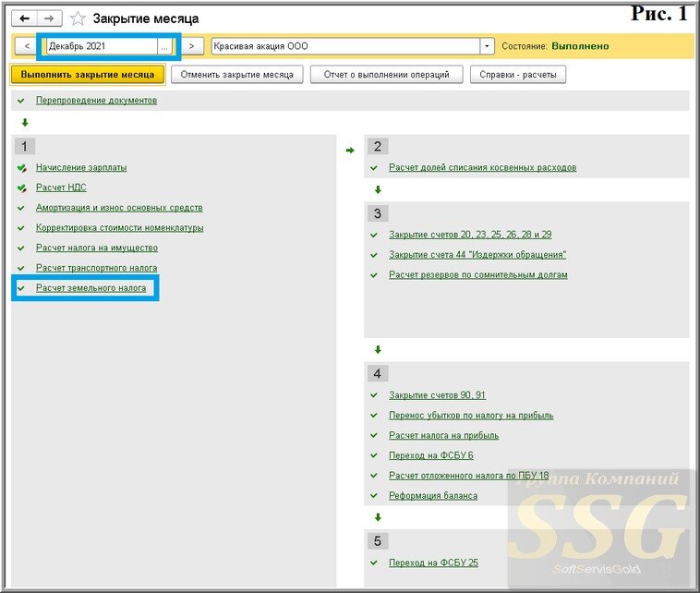Click checkmark beside Расчет налога на прибыль
700x593 pixels.
click(x=374, y=436)
